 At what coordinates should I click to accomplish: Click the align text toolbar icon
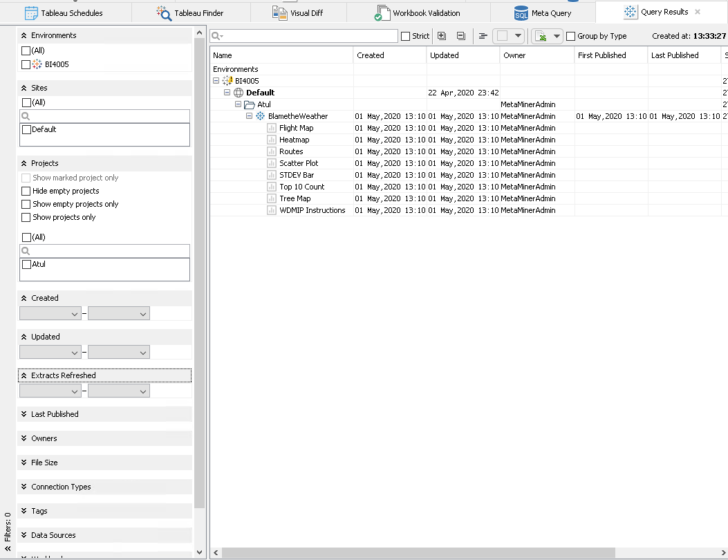tap(483, 36)
